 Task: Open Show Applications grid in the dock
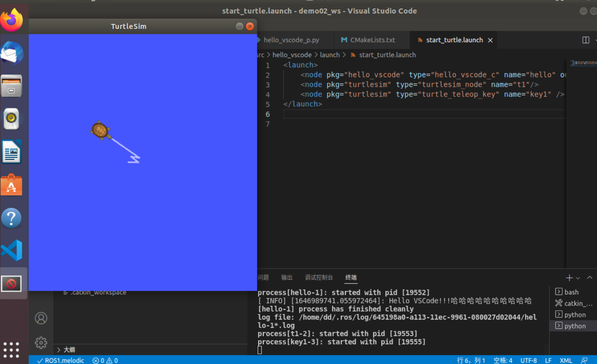(11, 350)
